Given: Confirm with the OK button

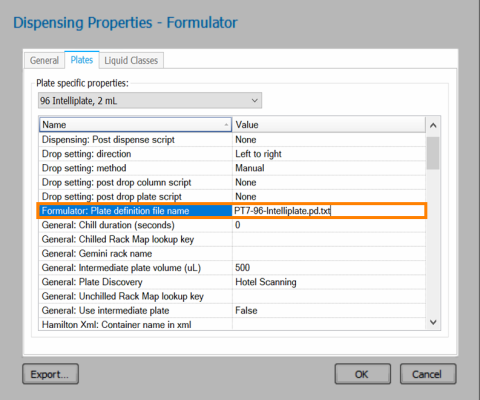Looking at the screenshot, I should [x=362, y=374].
